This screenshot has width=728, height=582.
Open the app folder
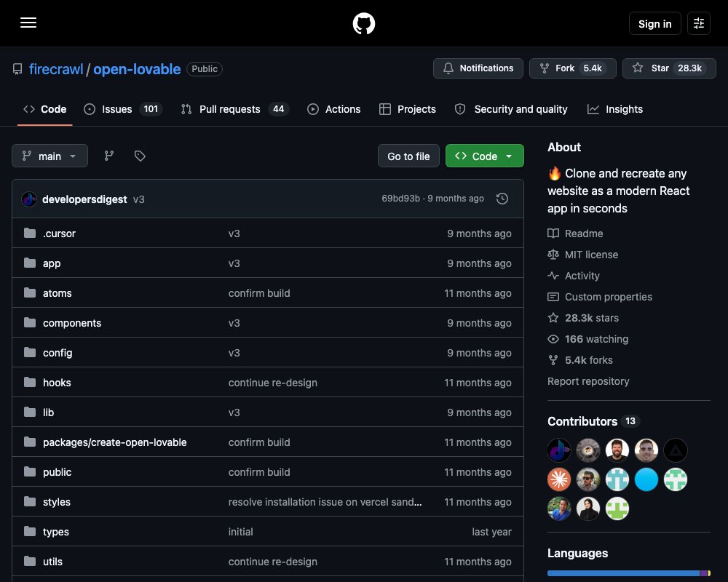52,263
